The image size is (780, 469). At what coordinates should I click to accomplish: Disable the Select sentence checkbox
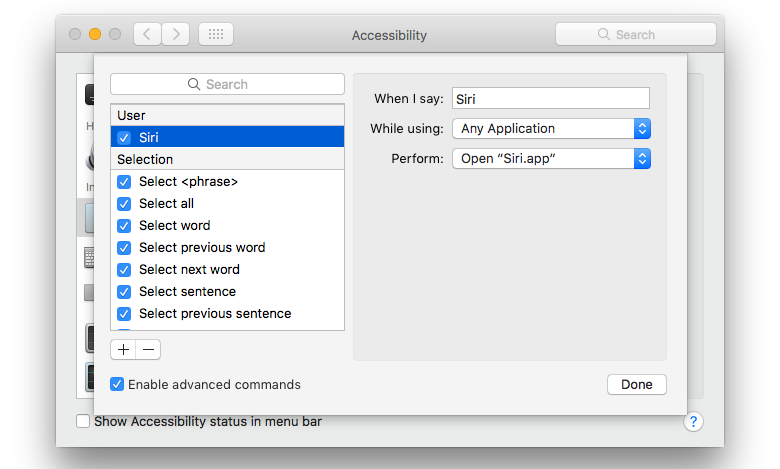pos(124,292)
